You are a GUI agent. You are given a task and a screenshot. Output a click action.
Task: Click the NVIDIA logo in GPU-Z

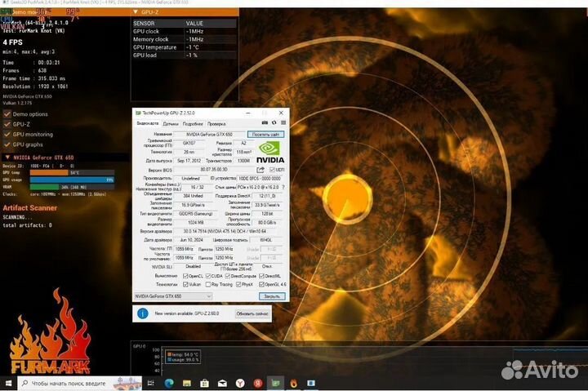(270, 152)
